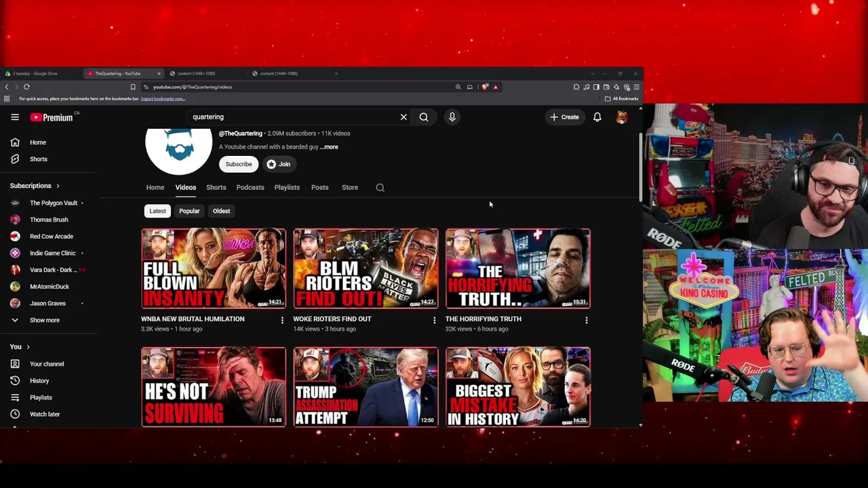The width and height of the screenshot is (868, 488).
Task: Switch to the channel Playlists tab
Action: [x=287, y=188]
